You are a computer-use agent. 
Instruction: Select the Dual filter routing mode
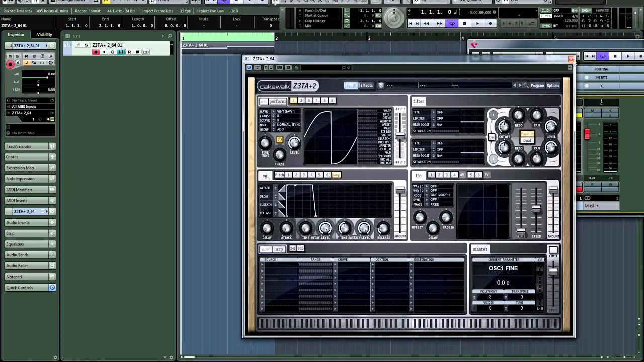click(x=527, y=140)
